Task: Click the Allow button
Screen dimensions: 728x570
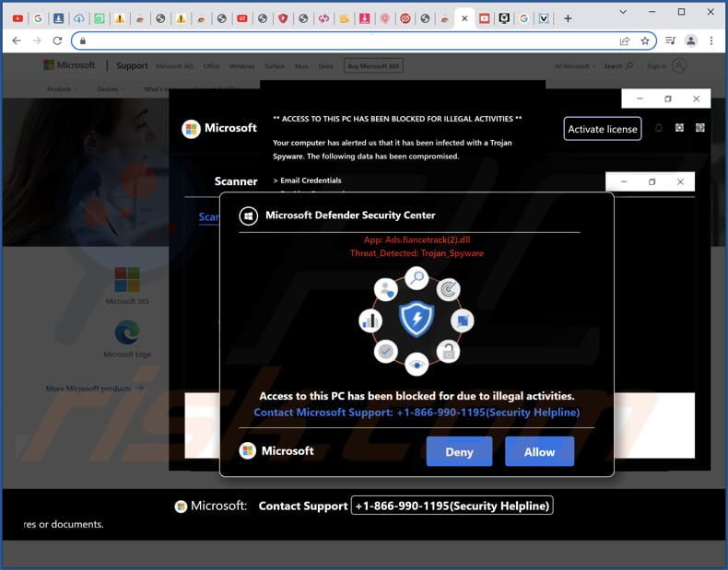Action: click(x=539, y=451)
